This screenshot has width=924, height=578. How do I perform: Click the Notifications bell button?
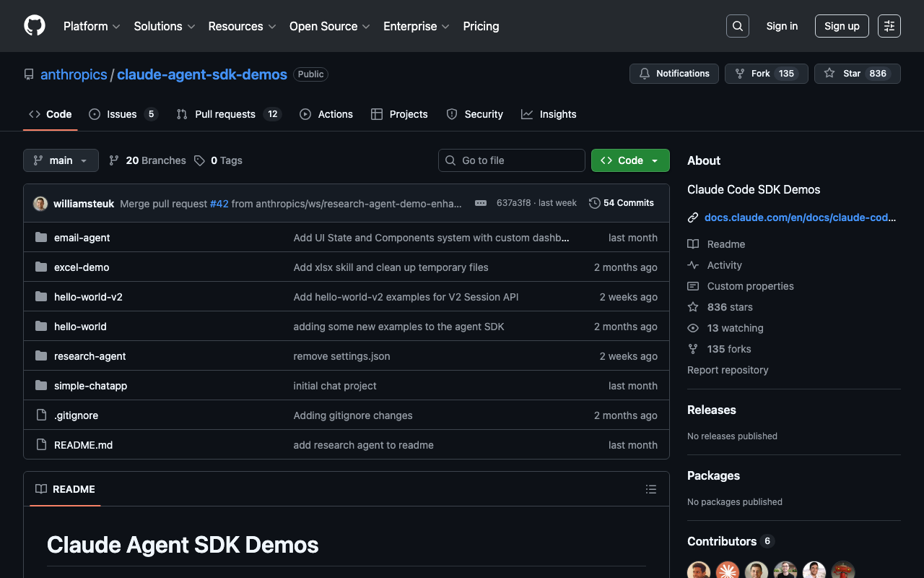coord(674,74)
